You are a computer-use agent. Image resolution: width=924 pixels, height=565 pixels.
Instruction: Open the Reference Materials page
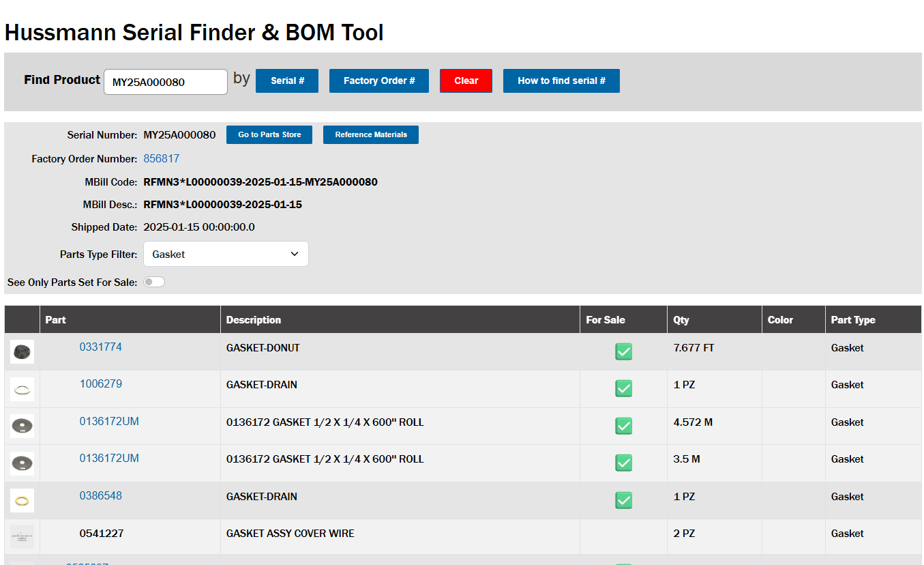[371, 134]
